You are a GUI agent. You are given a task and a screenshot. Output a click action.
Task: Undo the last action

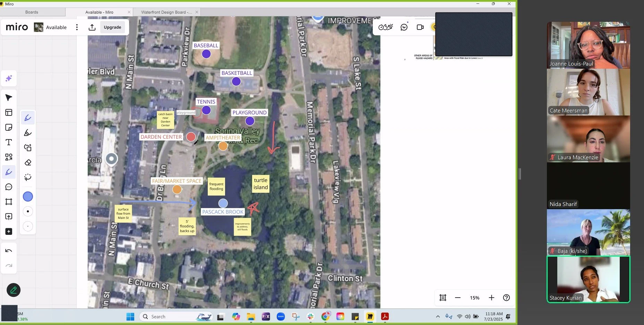tap(9, 251)
